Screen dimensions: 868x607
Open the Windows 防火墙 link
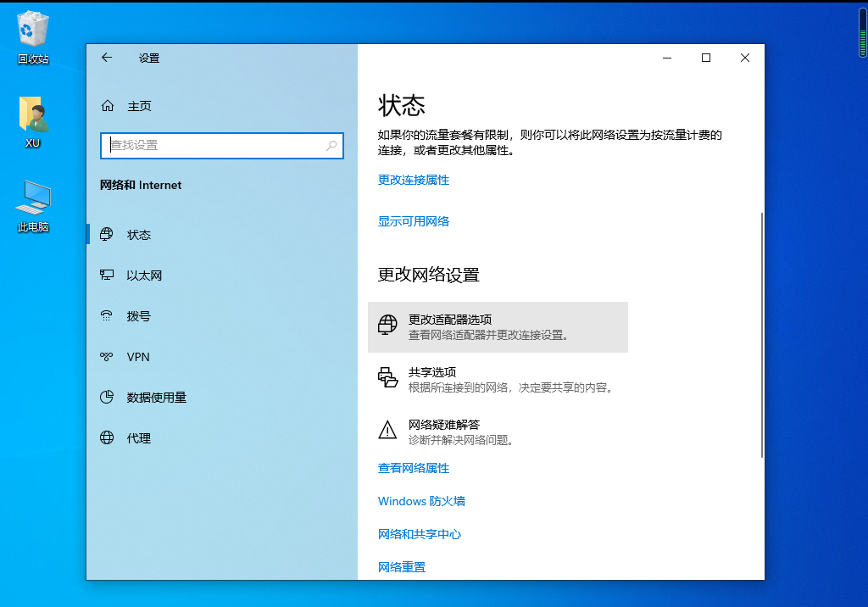(x=421, y=501)
